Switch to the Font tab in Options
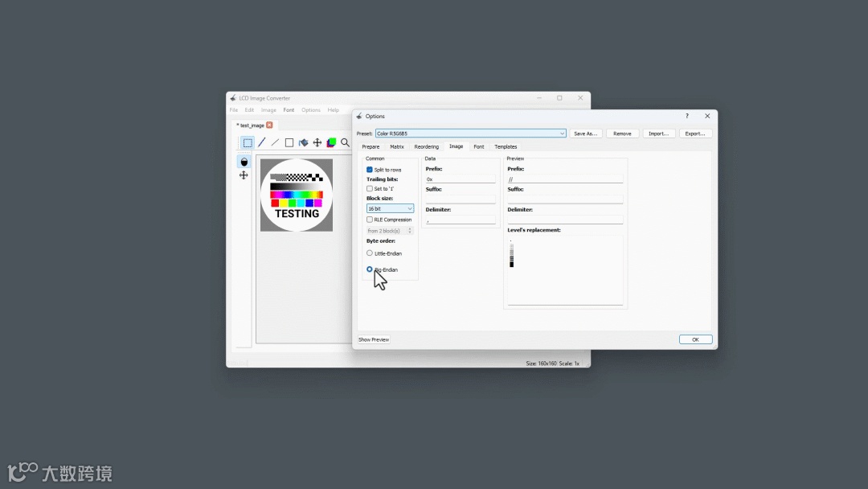The image size is (868, 489). point(479,146)
